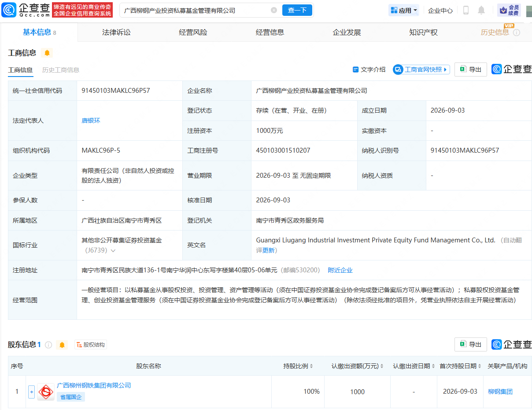The height and width of the screenshot is (410, 532).
Task: Switch to the 历史信息 VIP tab
Action: point(495,32)
